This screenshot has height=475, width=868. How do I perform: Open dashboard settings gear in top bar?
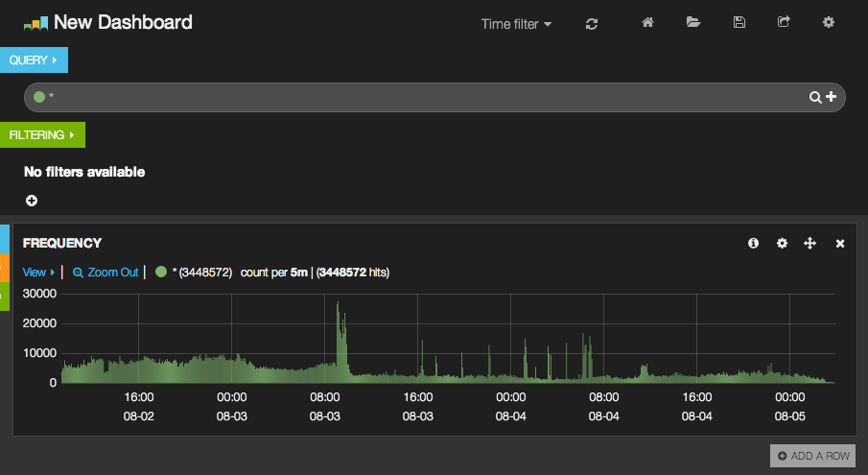pyautogui.click(x=828, y=22)
